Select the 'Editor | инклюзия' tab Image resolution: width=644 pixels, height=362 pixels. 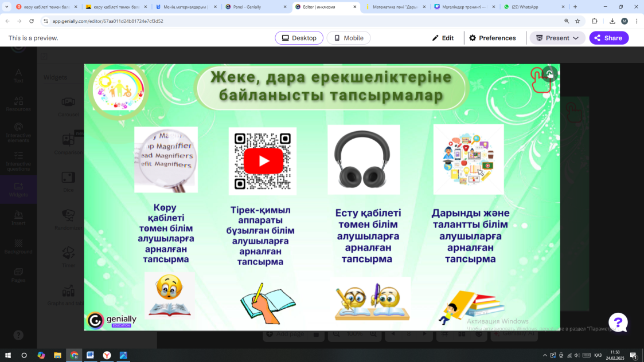325,7
